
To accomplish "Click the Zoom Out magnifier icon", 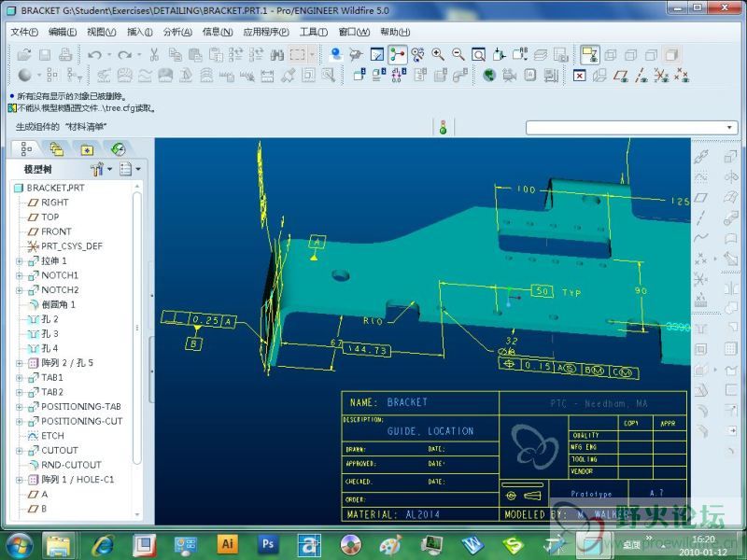I will point(458,55).
